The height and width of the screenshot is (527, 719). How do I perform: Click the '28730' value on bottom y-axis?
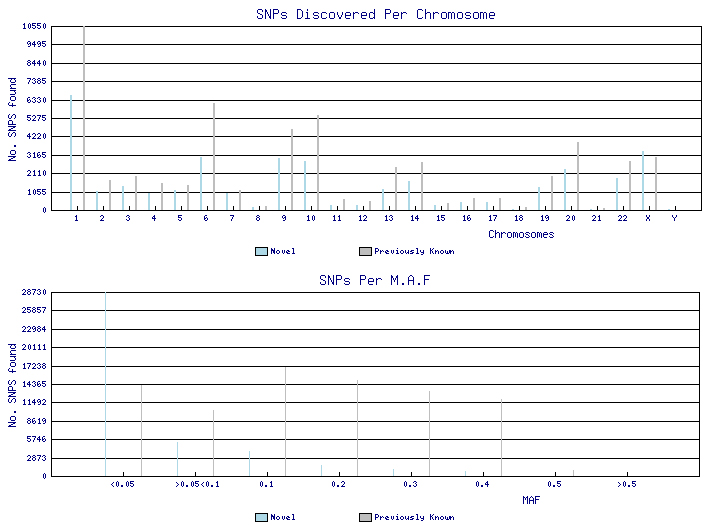click(34, 292)
